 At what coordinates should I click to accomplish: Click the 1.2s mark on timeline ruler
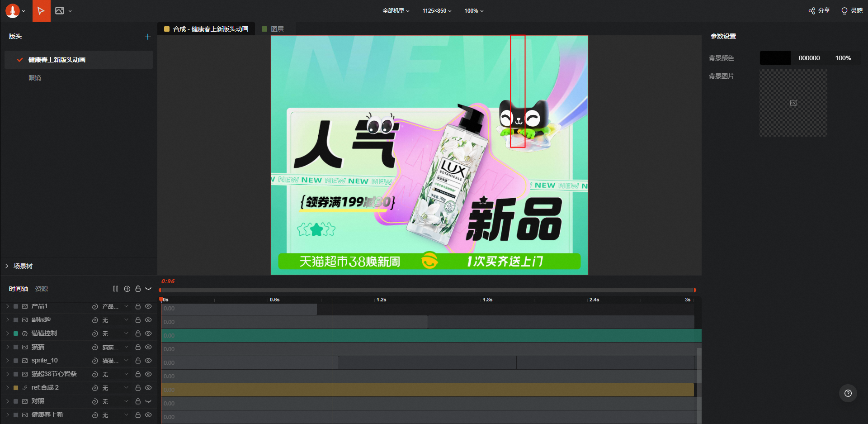pos(381,300)
